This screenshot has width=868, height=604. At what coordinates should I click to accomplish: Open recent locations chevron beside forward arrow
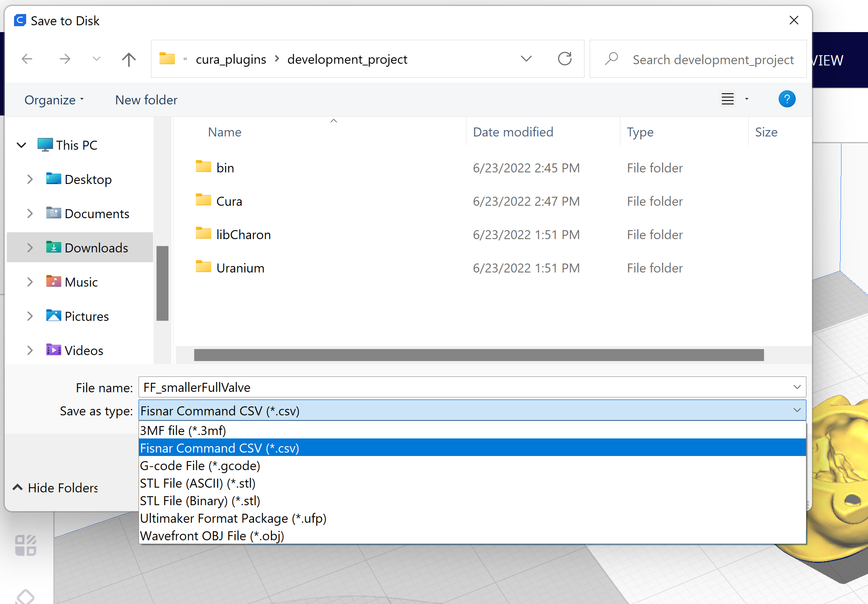[x=97, y=59]
